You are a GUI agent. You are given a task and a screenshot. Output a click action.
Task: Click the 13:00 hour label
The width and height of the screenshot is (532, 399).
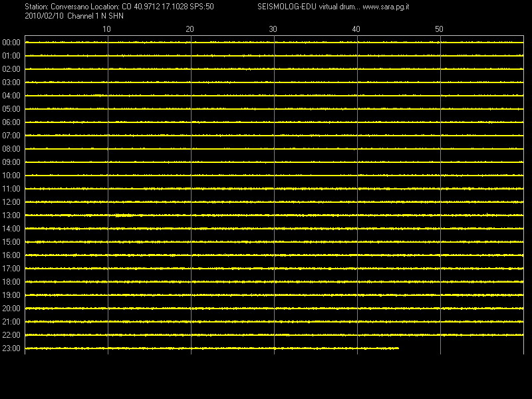click(11, 215)
